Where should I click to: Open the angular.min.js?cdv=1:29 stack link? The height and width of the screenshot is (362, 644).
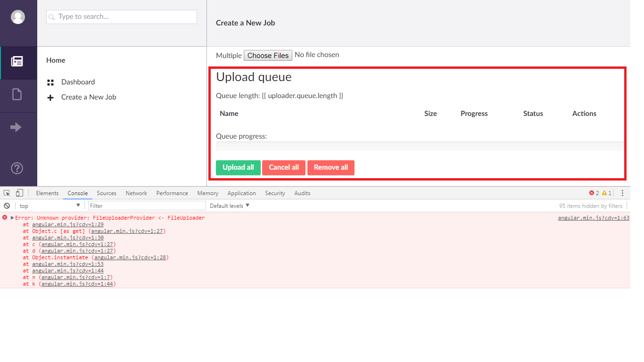(68, 224)
